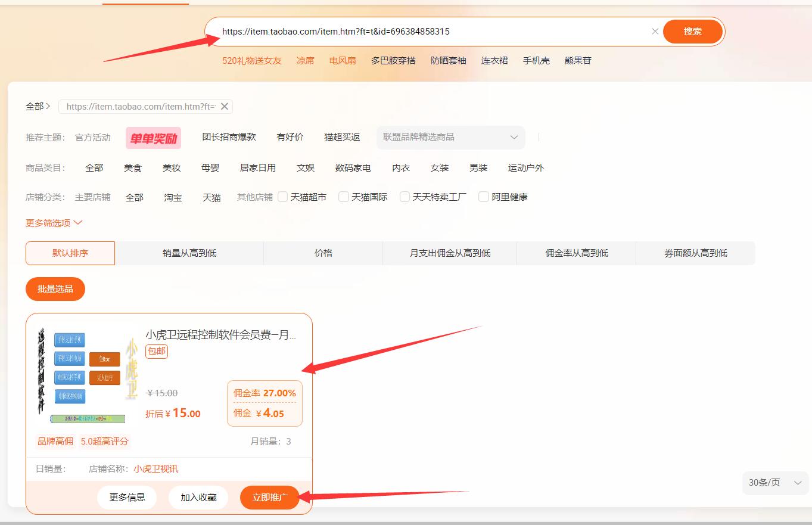Click the 立即推广 button
The width and height of the screenshot is (812, 525).
[270, 498]
